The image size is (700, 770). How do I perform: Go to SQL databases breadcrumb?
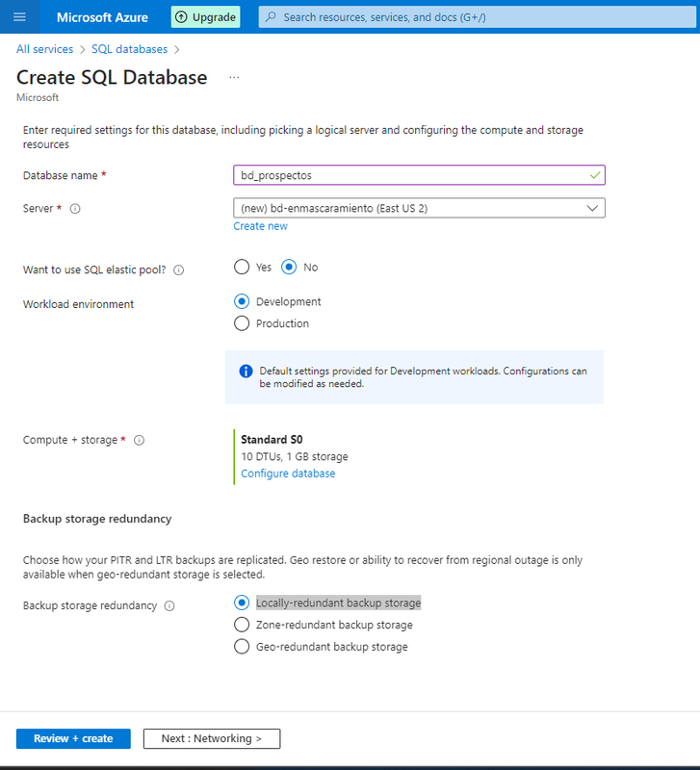[129, 49]
